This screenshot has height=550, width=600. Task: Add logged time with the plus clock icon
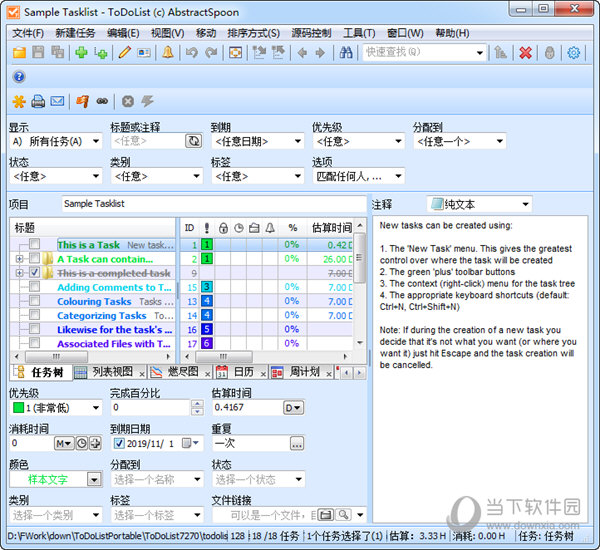click(x=95, y=444)
